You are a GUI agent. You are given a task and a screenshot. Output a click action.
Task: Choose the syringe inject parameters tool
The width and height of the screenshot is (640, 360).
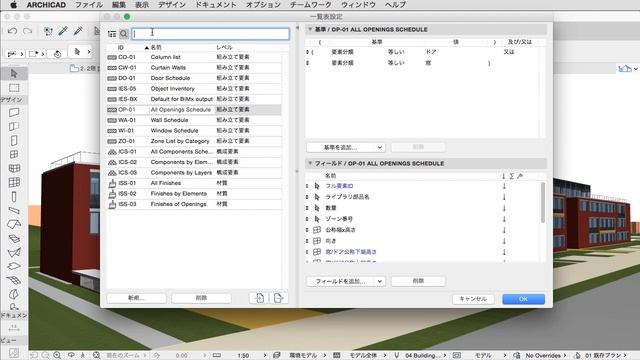click(78, 31)
